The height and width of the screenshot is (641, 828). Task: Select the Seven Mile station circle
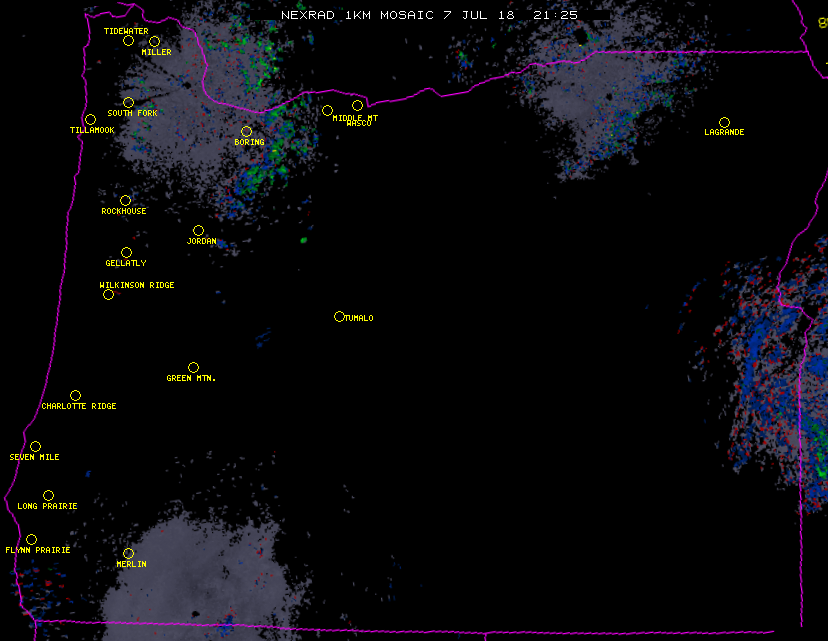click(x=35, y=446)
